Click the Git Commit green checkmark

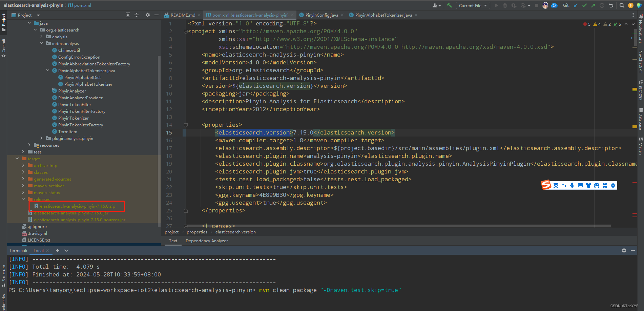[584, 5]
